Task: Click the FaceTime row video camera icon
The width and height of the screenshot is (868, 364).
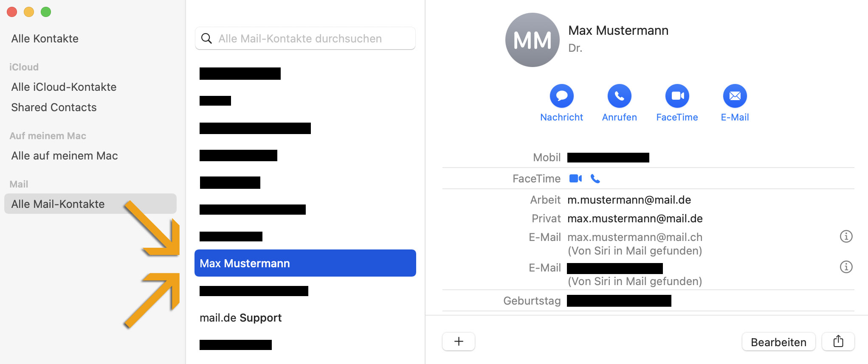Action: [x=575, y=179]
